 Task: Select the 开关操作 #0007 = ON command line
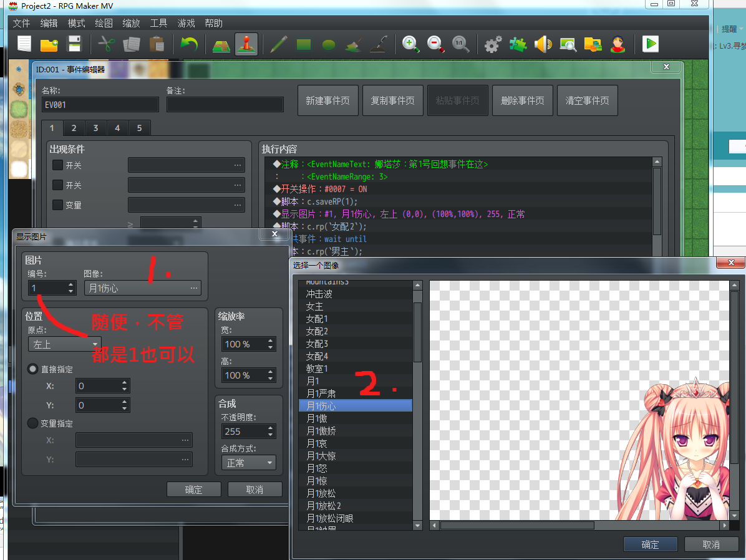[x=458, y=189]
